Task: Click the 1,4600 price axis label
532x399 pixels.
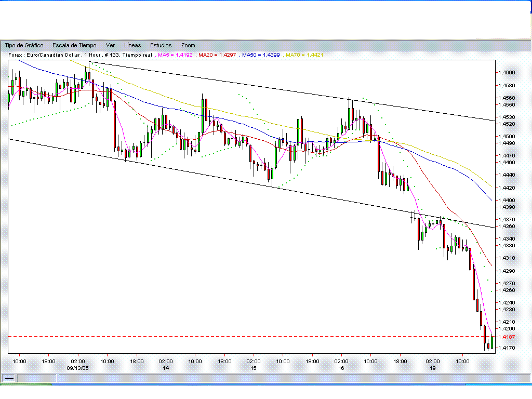Action: [507, 73]
